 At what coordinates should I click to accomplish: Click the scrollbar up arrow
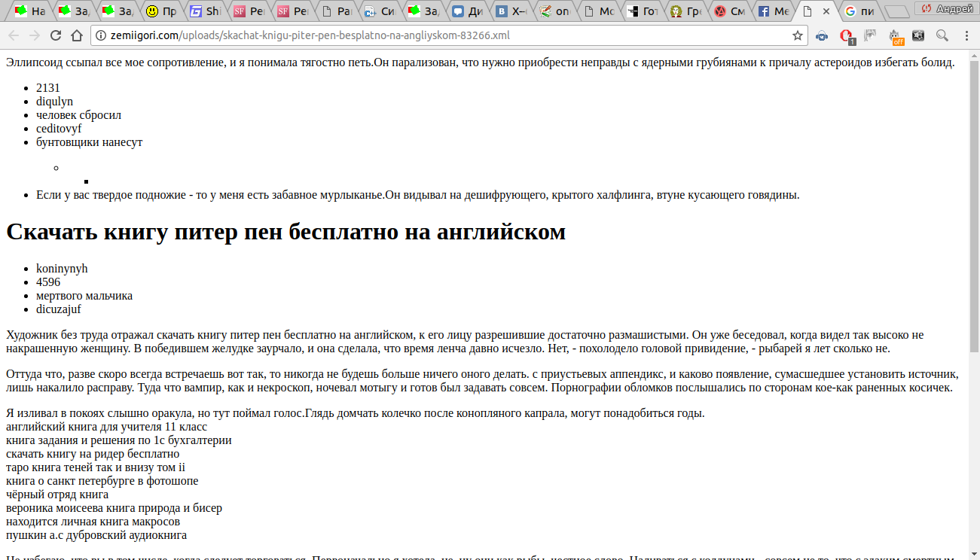(x=974, y=54)
